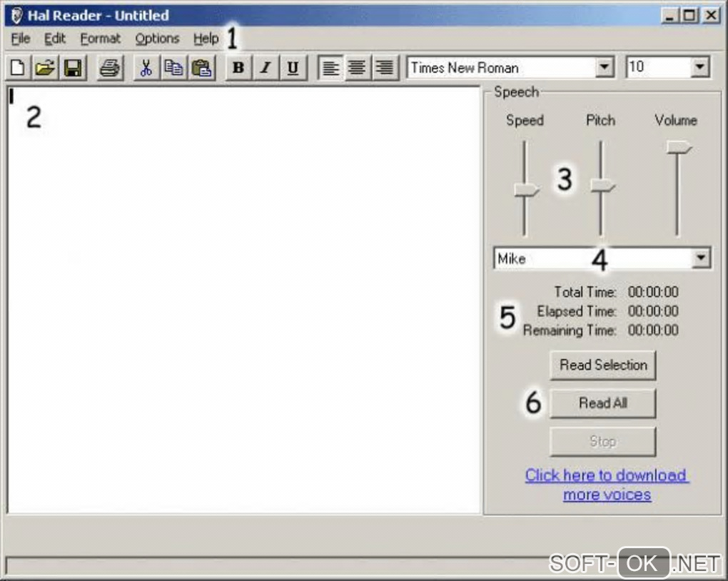Viewport: 728px width, 581px height.
Task: Maximize the Hal Reader window
Action: pyautogui.click(x=689, y=15)
